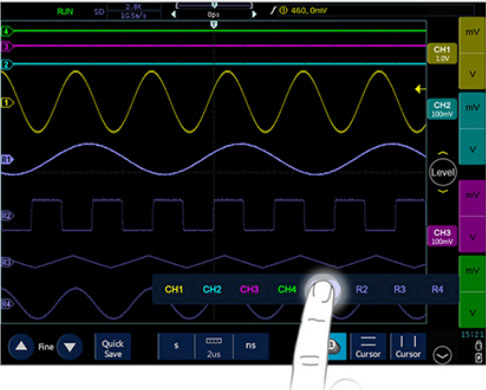The height and width of the screenshot is (390, 486).
Task: Move time position right with arrow
Action: (254, 14)
